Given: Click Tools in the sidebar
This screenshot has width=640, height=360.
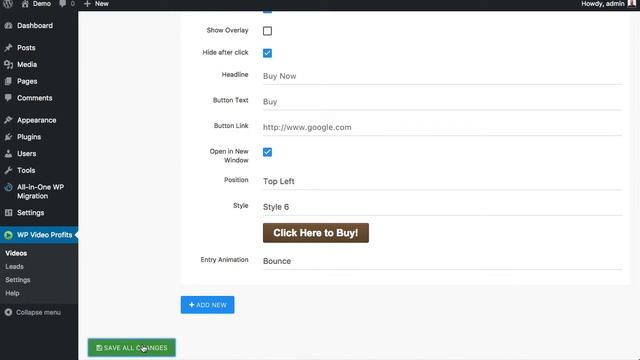Looking at the screenshot, I should pyautogui.click(x=26, y=170).
